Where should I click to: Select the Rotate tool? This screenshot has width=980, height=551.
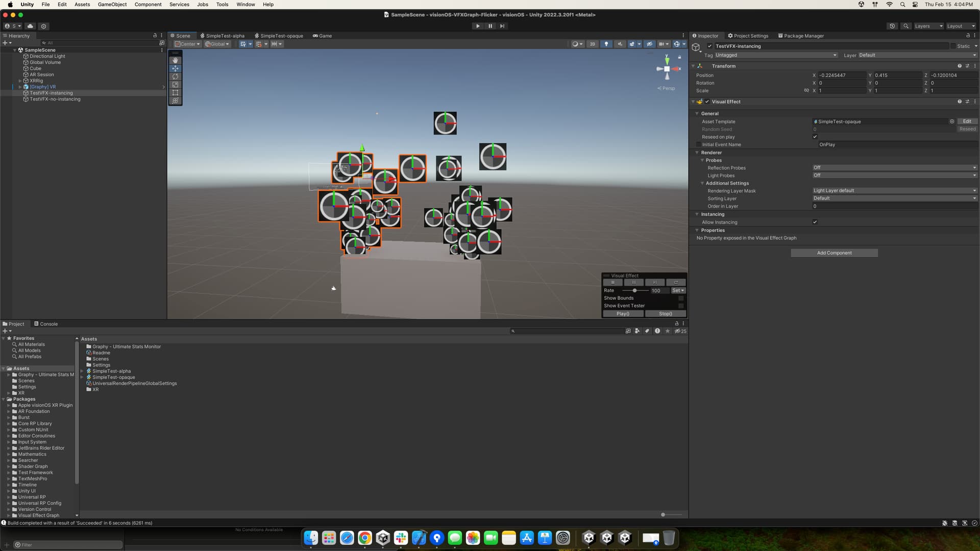click(x=175, y=77)
